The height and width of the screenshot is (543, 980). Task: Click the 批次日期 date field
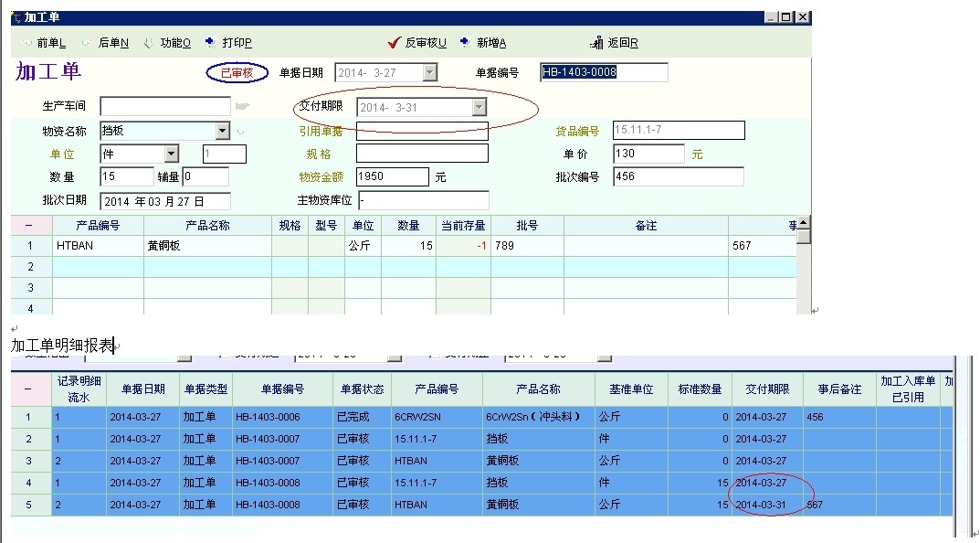click(x=165, y=201)
